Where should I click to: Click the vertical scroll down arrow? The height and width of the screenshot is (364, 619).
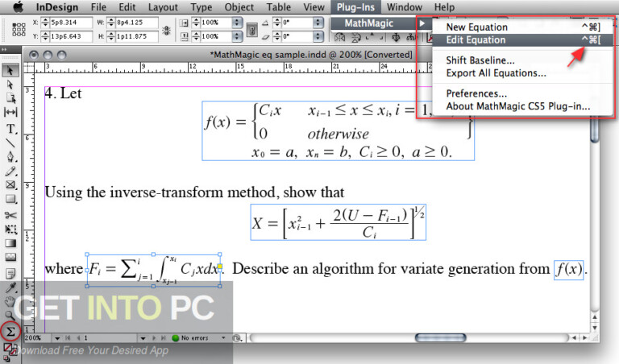click(595, 328)
